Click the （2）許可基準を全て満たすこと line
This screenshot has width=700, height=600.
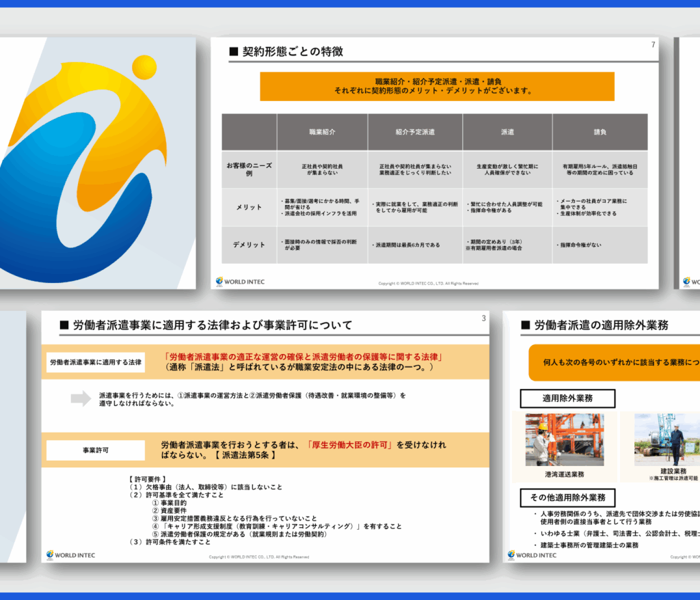[x=176, y=495]
